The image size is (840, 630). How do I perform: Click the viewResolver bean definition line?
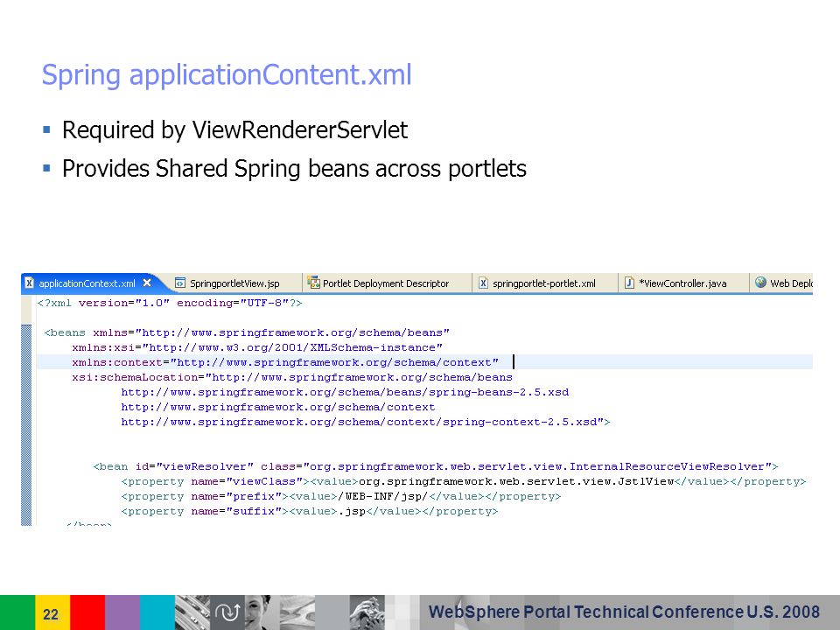click(435, 466)
